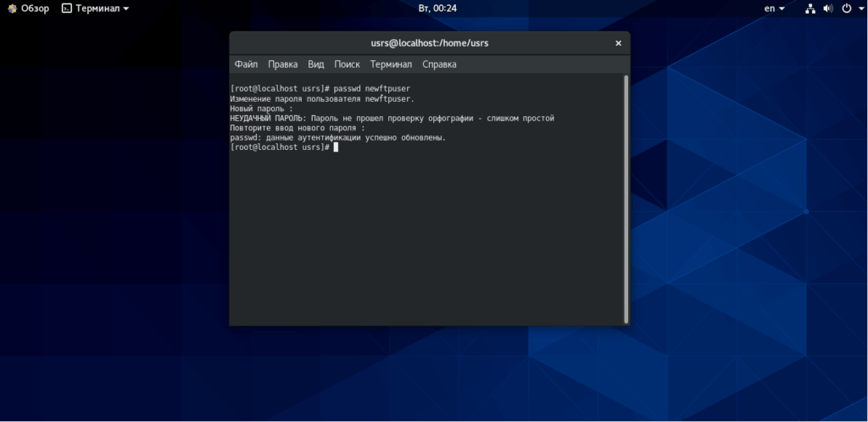Click the 'Новый пароль :' line

261,108
